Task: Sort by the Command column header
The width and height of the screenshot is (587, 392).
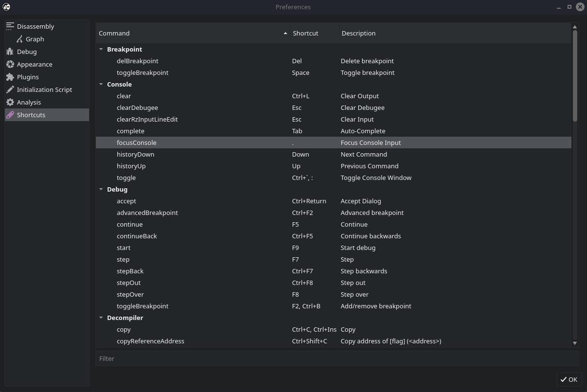Action: point(190,33)
